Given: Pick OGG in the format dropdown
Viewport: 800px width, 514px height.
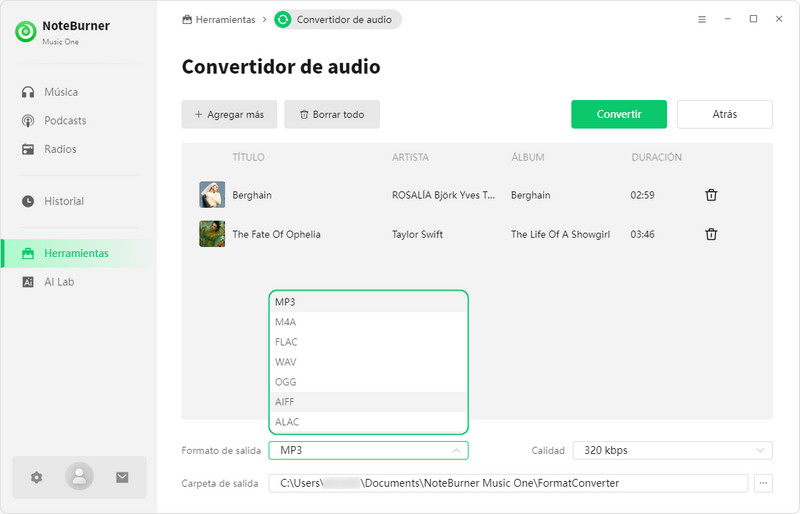Looking at the screenshot, I should click(x=368, y=382).
